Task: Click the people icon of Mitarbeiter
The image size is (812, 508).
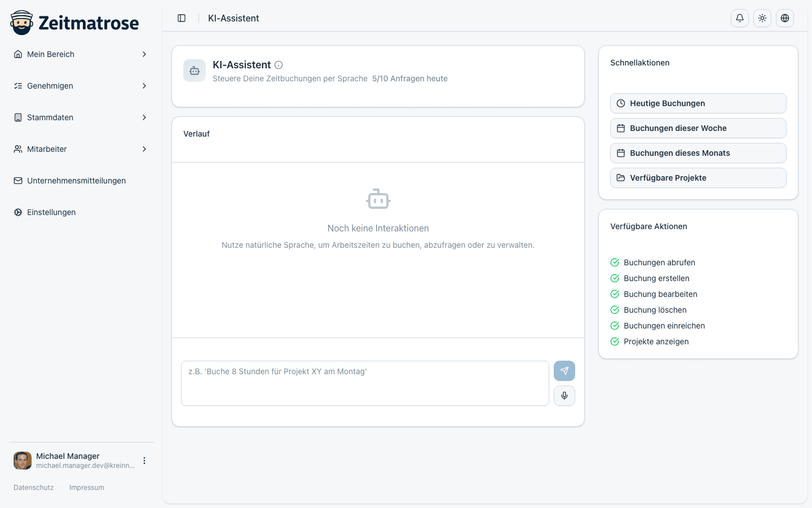Action: pyautogui.click(x=18, y=149)
